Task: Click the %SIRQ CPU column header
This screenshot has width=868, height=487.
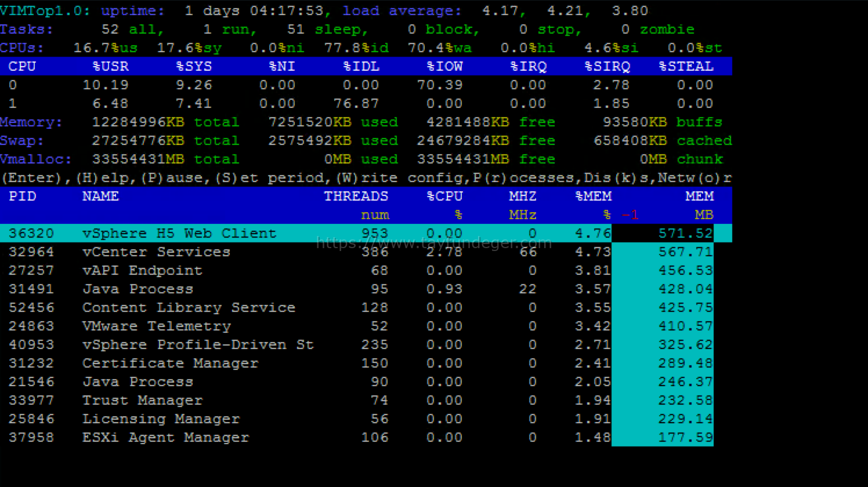Action: click(607, 66)
